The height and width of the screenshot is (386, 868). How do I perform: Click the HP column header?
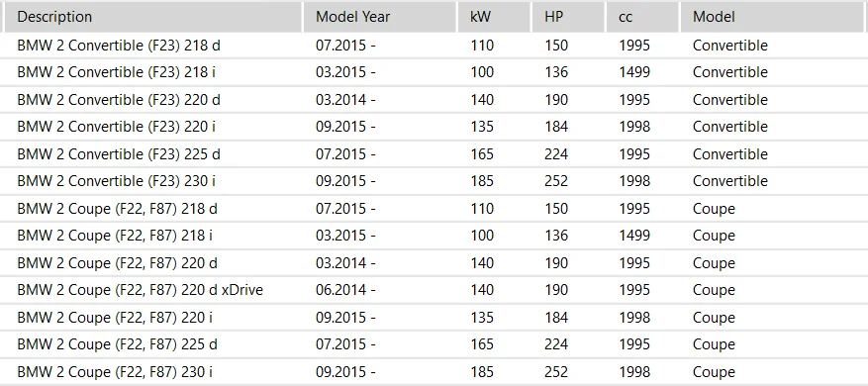pos(568,17)
